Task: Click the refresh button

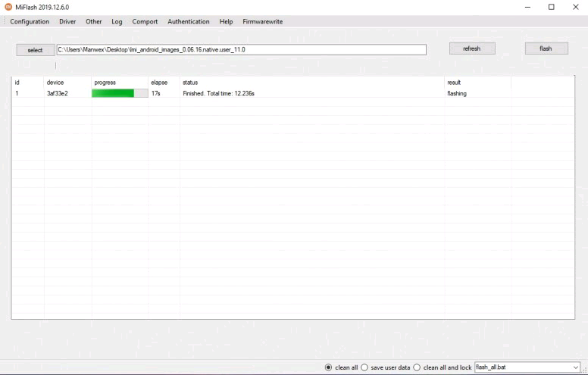Action: [x=471, y=48]
